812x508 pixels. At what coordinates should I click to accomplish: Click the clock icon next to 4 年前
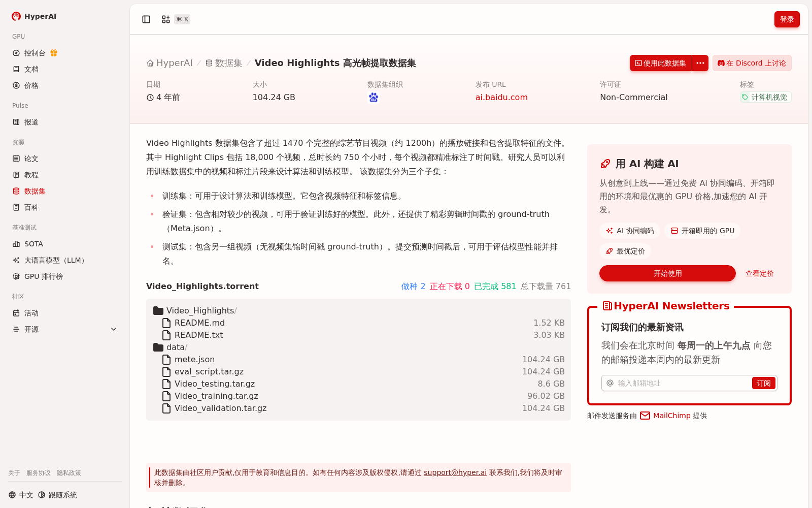coord(150,98)
